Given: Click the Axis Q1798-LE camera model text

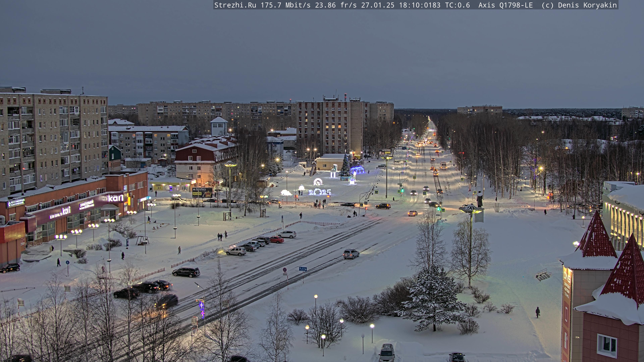Looking at the screenshot, I should tap(505, 5).
